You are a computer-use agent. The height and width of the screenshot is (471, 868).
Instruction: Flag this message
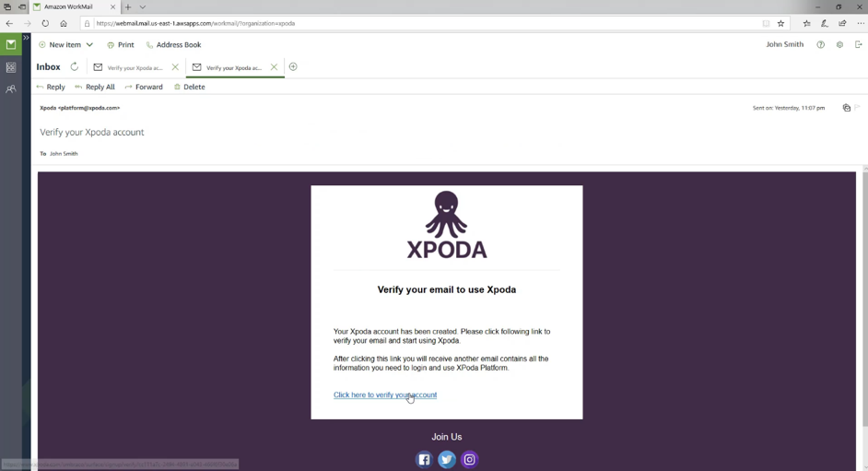pos(858,107)
